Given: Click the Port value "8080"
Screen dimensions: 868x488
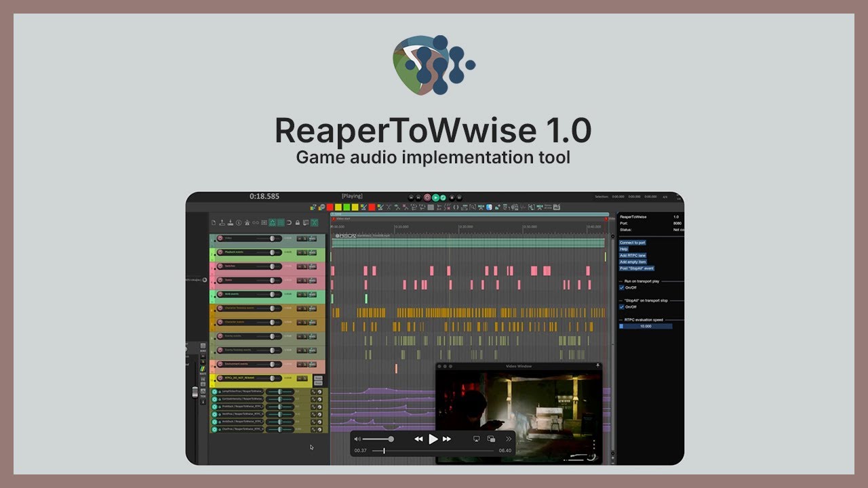Looking at the screenshot, I should [x=677, y=223].
